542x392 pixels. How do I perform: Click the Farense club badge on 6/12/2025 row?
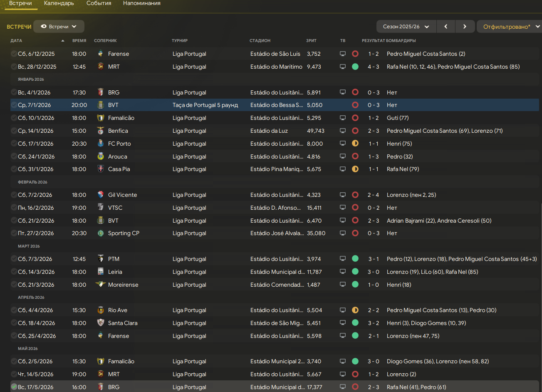click(x=100, y=54)
